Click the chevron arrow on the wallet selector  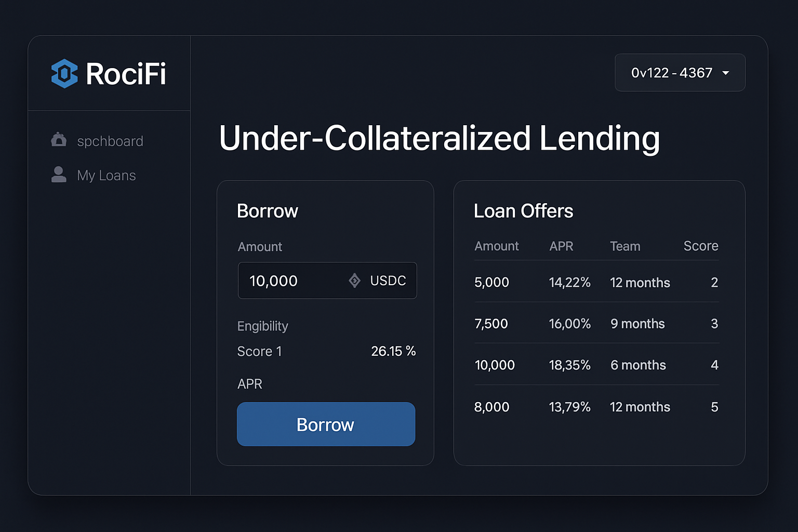(x=726, y=73)
